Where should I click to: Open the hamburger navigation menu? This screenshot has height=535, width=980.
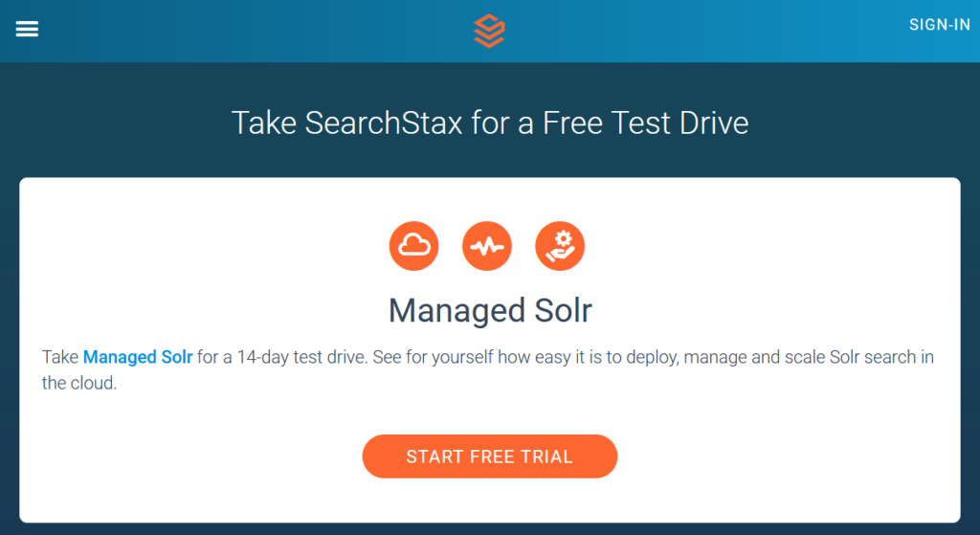tap(27, 29)
